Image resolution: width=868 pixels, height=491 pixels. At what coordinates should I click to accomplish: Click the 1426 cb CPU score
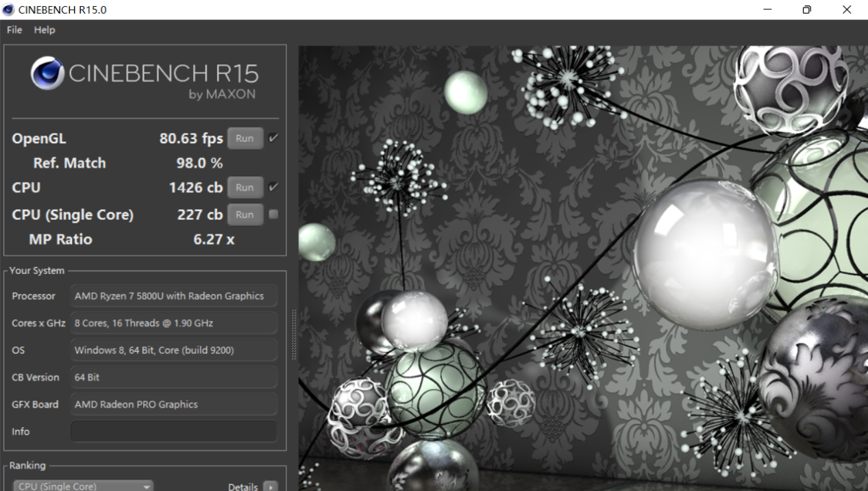click(196, 188)
